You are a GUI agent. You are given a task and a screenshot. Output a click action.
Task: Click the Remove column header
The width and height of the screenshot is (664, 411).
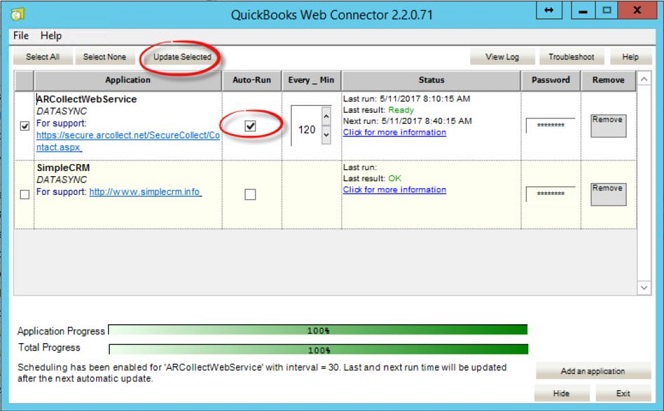point(608,80)
